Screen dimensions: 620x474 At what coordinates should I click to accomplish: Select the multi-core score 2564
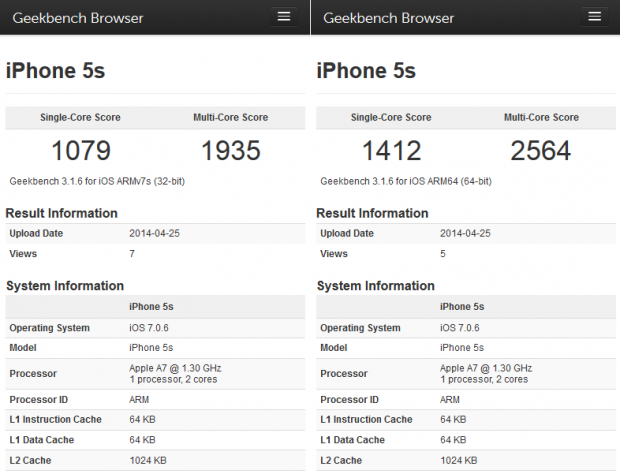pyautogui.click(x=541, y=151)
